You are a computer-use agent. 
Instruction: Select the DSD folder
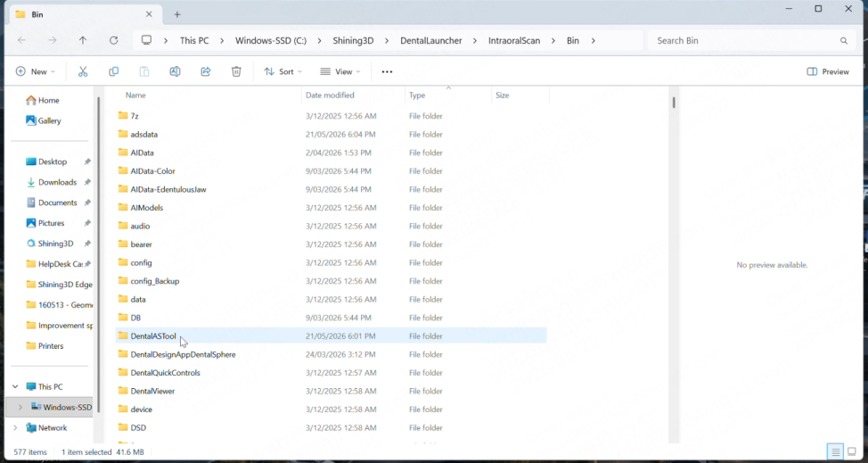(x=138, y=427)
